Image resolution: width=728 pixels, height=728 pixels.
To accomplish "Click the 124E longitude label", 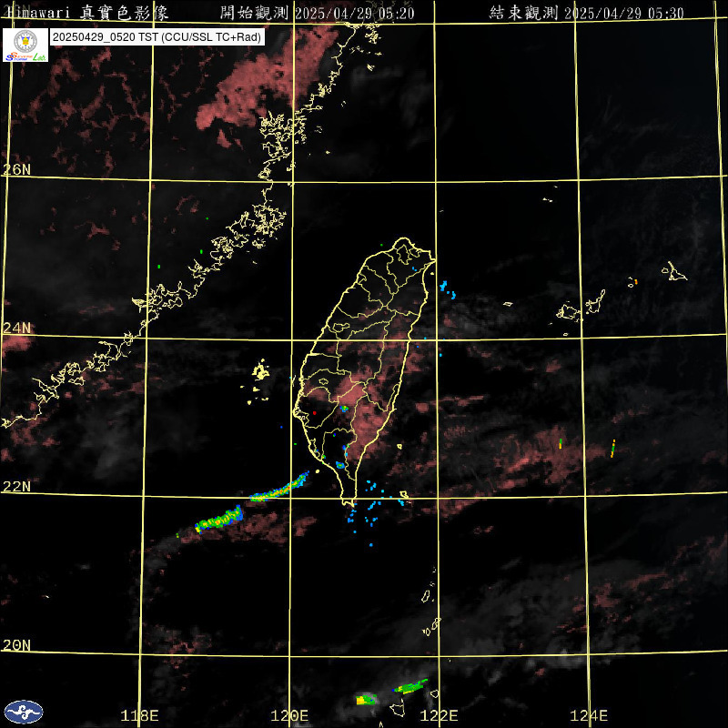I will click(x=589, y=715).
